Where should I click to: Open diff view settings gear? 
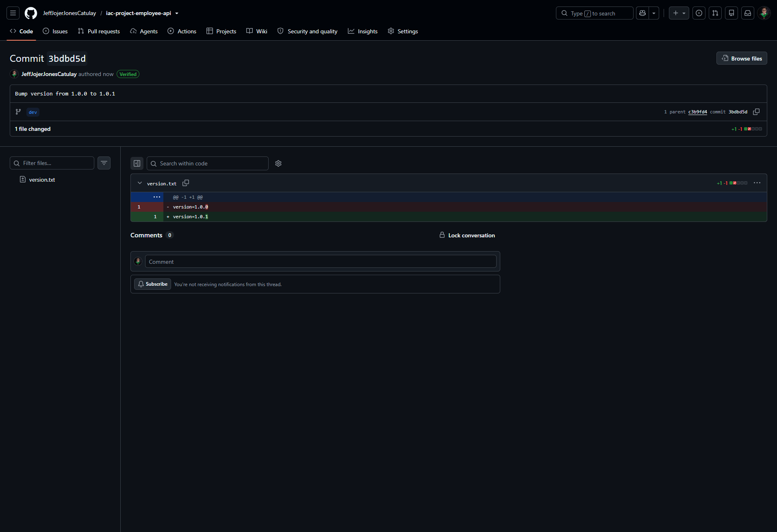[x=278, y=163]
